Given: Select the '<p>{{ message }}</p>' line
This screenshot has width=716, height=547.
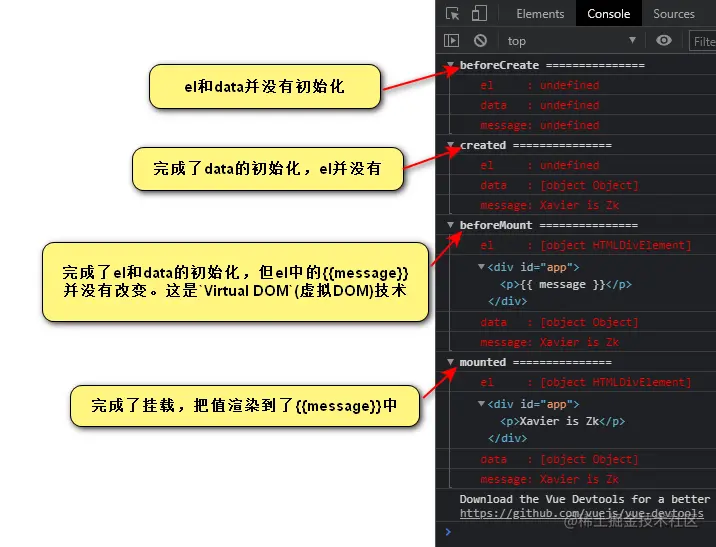Looking at the screenshot, I should pos(566,284).
